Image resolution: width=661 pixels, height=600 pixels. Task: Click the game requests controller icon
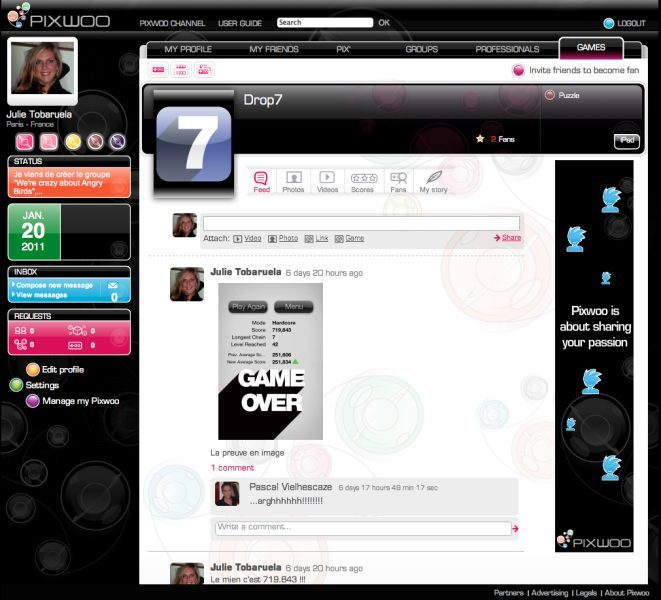[x=75, y=345]
